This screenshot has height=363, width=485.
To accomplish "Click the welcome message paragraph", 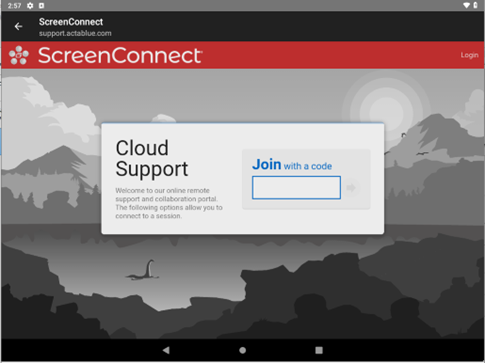I will pos(169,203).
